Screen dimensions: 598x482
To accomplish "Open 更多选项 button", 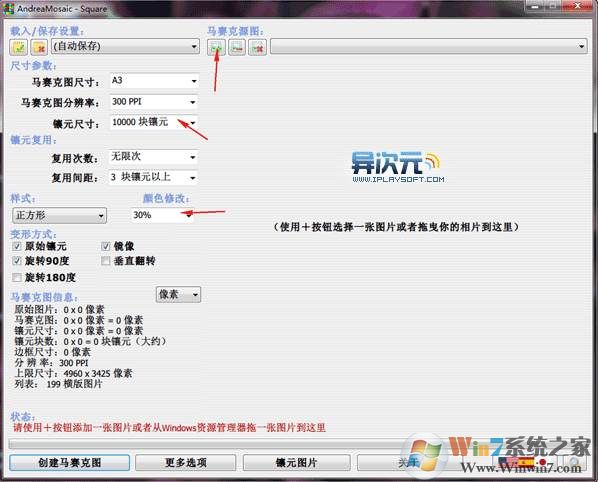I will click(186, 463).
